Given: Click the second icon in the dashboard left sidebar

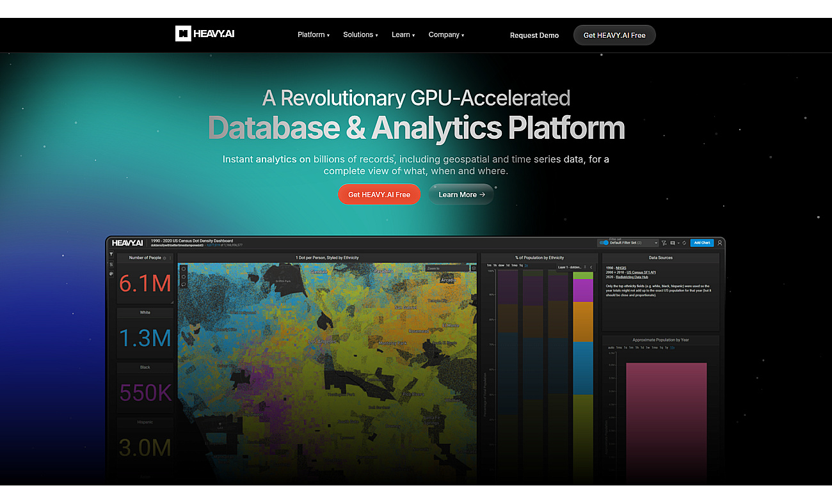Looking at the screenshot, I should pyautogui.click(x=111, y=264).
